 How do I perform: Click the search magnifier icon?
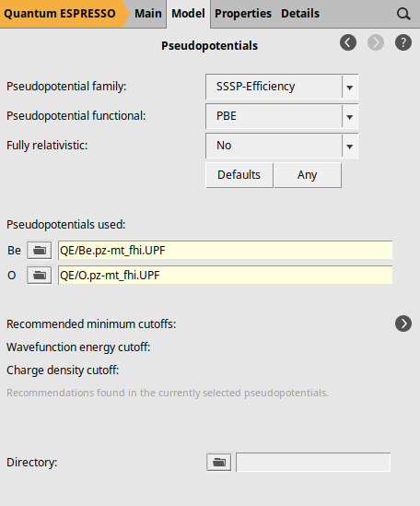tap(403, 14)
